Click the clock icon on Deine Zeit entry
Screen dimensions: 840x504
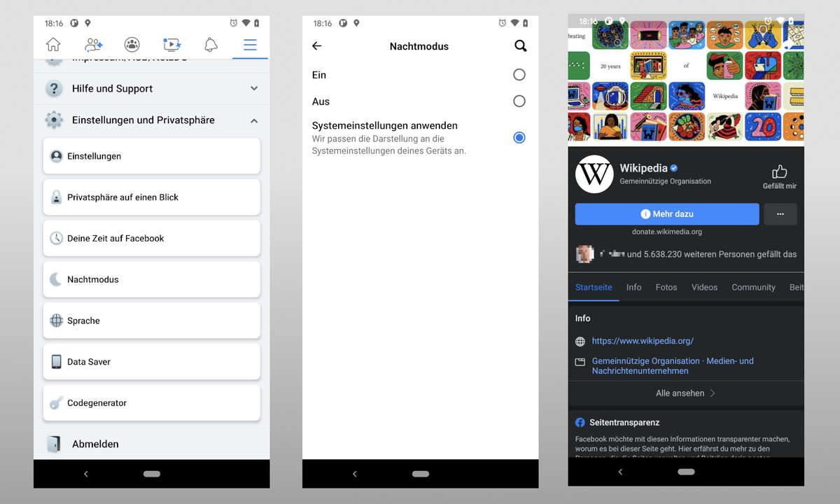[57, 238]
